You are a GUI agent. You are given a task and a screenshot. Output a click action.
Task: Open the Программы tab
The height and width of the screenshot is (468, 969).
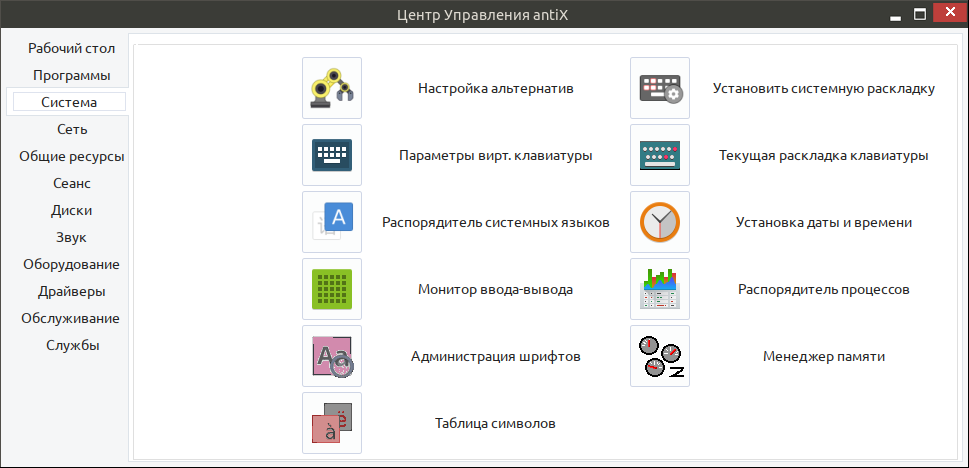72,75
